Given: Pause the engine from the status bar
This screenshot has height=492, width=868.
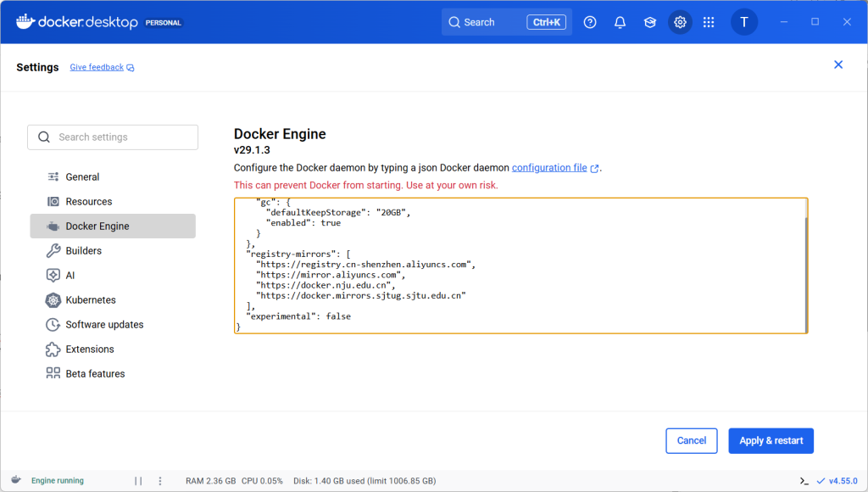Looking at the screenshot, I should (x=138, y=481).
